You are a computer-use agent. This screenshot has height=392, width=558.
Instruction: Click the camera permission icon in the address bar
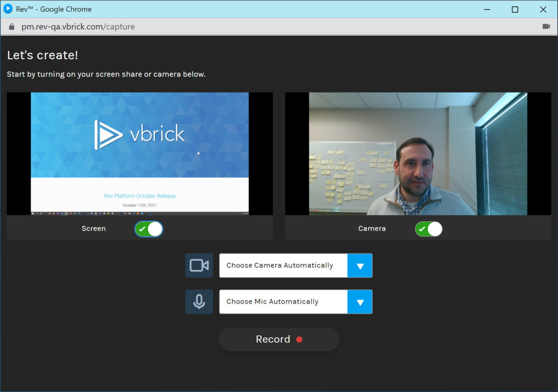click(x=546, y=27)
